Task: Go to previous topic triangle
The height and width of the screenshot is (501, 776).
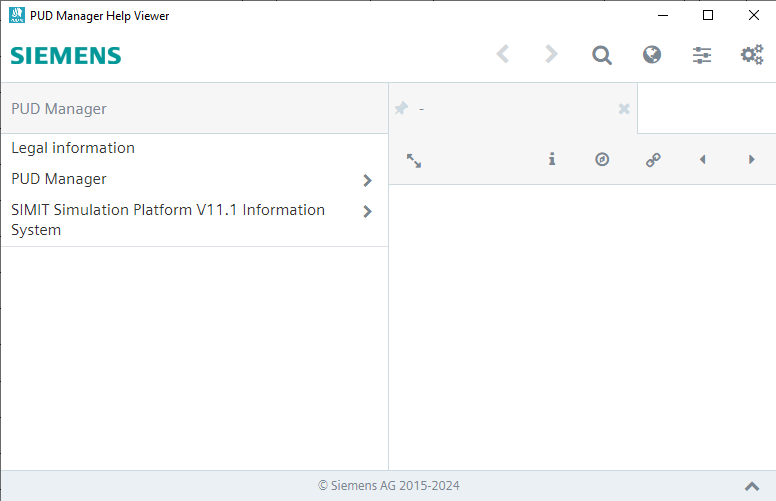Action: click(703, 159)
